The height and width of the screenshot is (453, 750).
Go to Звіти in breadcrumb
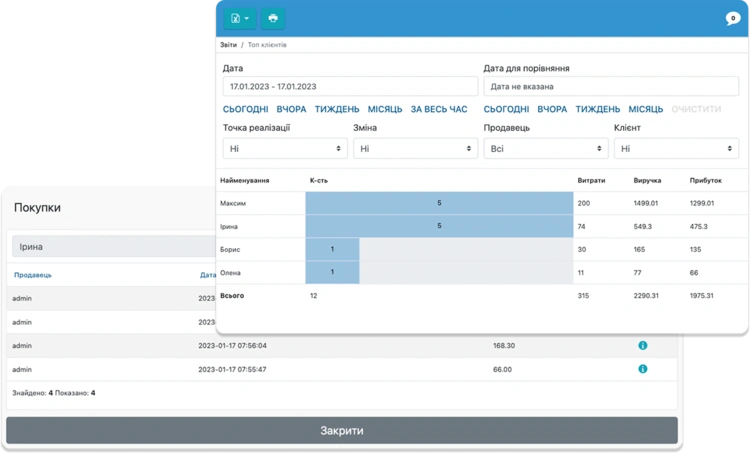click(x=228, y=45)
